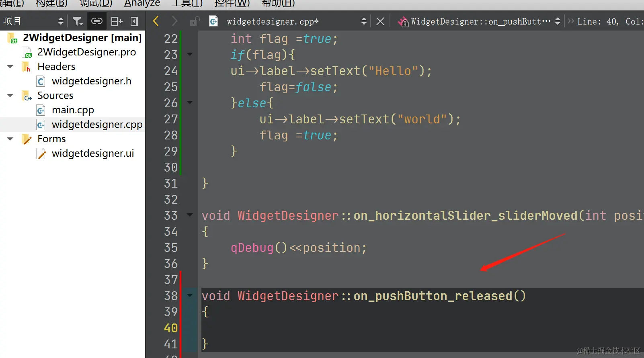Click the widgetdesigner.cpp tree file icon
The height and width of the screenshot is (358, 644).
click(x=41, y=125)
